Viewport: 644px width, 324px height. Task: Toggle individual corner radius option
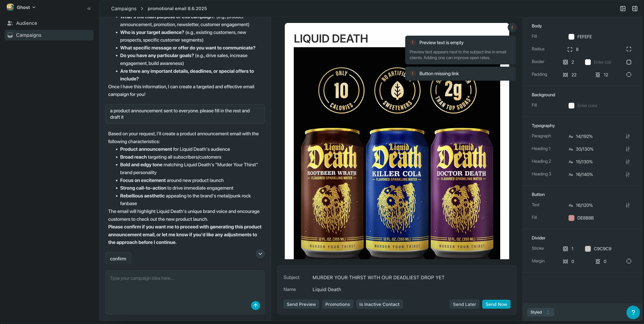629,49
